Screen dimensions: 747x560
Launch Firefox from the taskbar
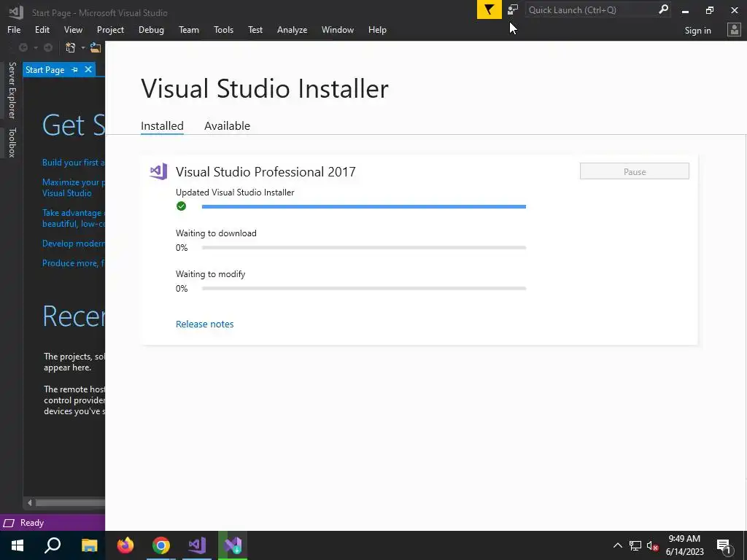coord(125,545)
